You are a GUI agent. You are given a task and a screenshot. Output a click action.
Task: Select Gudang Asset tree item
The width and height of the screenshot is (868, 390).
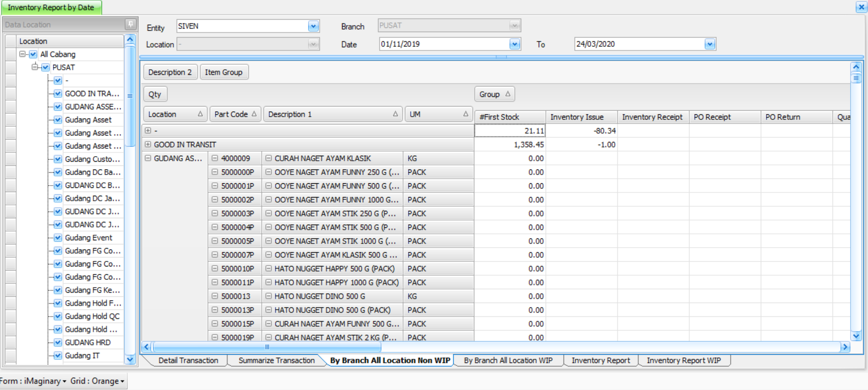tap(88, 120)
